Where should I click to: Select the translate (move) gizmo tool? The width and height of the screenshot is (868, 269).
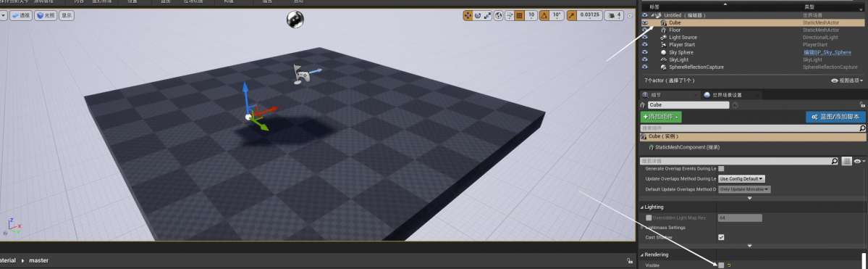468,15
